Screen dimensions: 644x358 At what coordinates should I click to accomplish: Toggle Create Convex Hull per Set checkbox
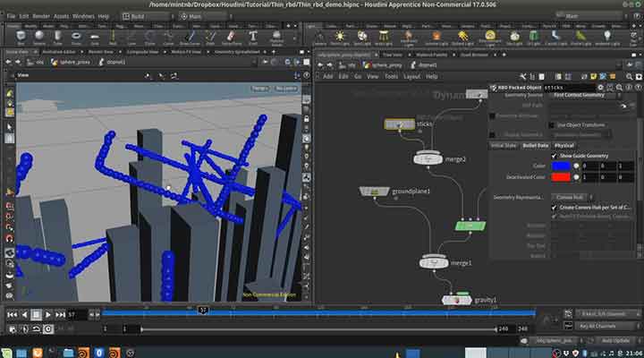(555, 207)
